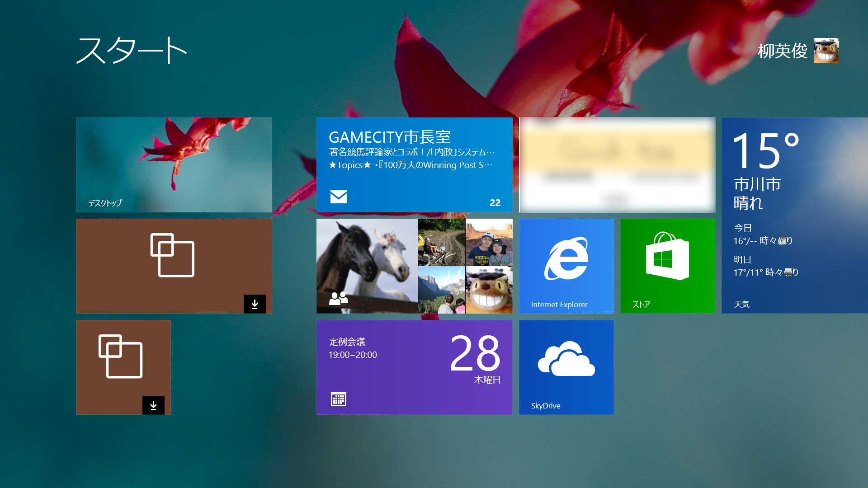Click the People icon on photo tile
The image size is (868, 488).
(x=338, y=298)
